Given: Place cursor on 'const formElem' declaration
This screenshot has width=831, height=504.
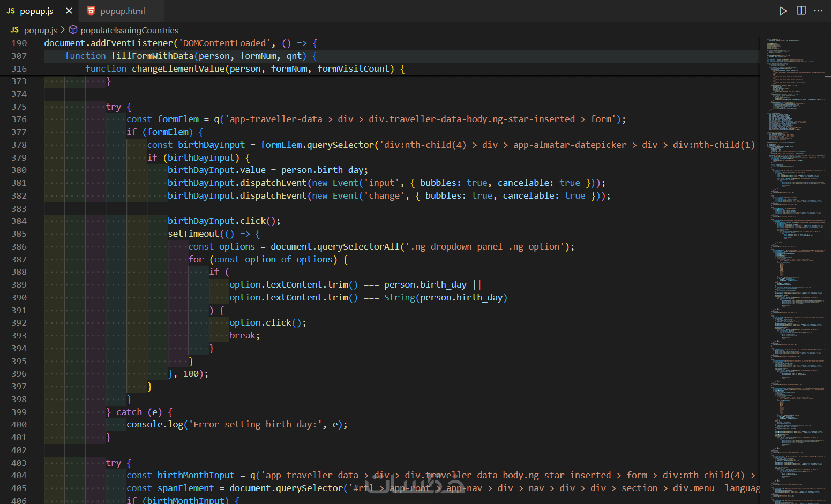Looking at the screenshot, I should (162, 119).
